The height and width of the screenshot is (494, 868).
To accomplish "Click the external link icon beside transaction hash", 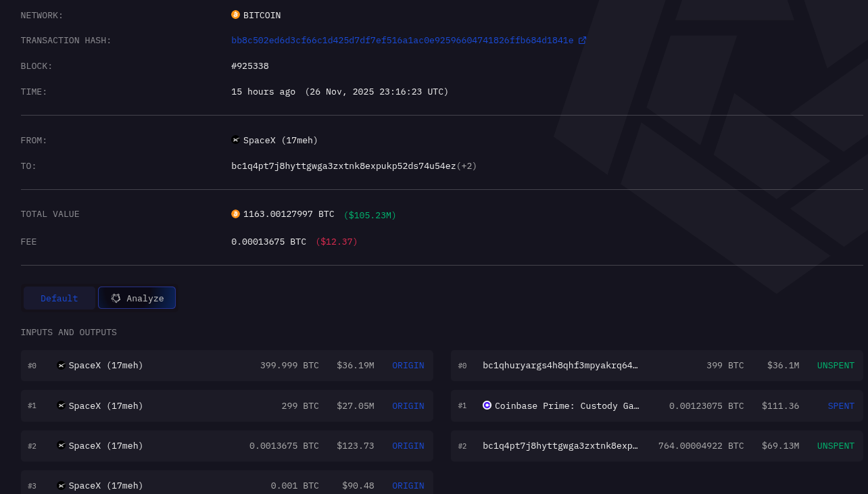I will coord(582,41).
